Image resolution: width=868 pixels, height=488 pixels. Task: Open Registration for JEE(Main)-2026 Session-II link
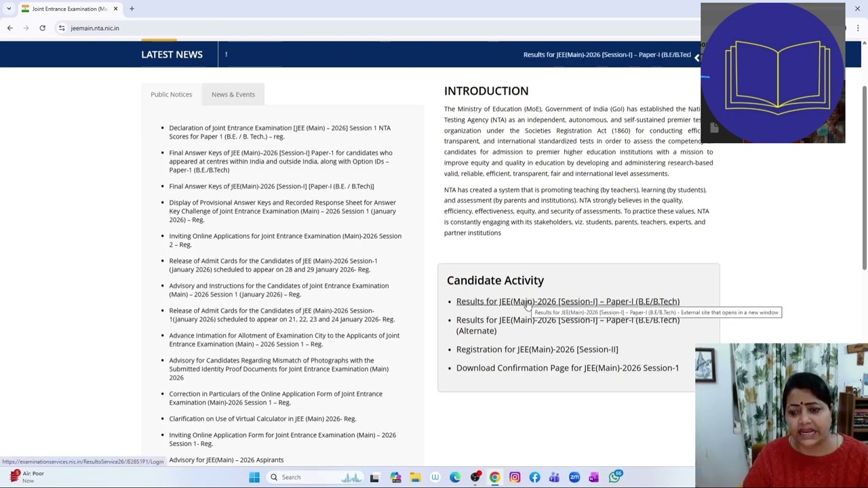point(537,350)
